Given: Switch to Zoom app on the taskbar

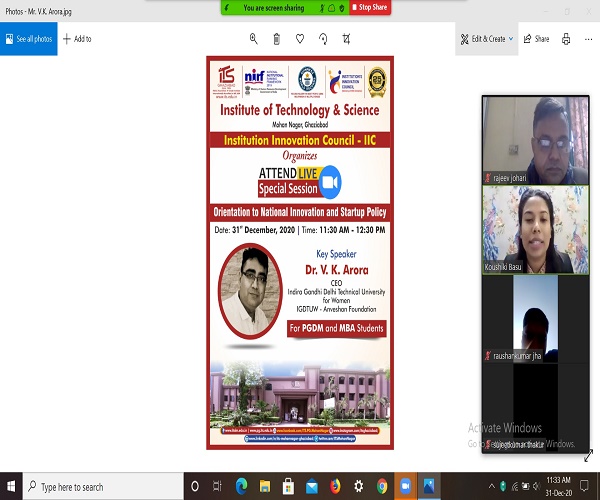Looking at the screenshot, I should pos(406,486).
